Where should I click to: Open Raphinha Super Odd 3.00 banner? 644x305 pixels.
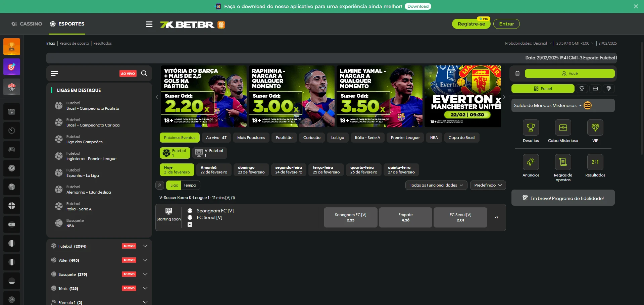pos(292,96)
